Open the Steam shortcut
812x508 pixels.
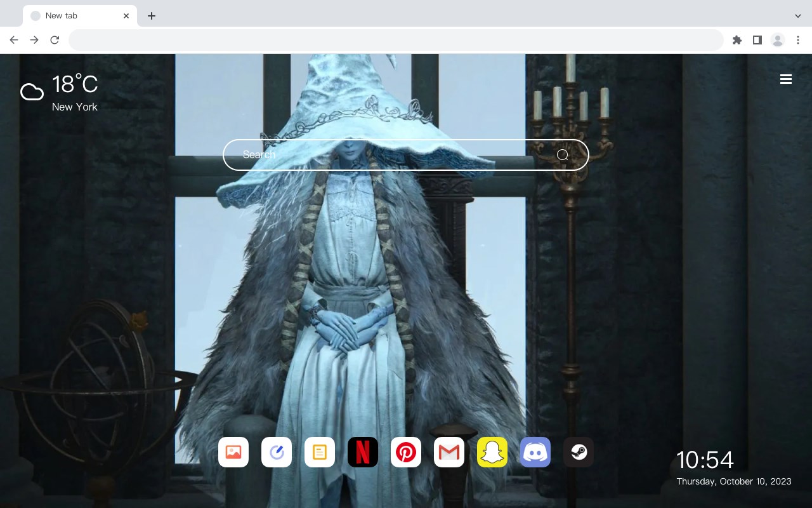tap(579, 452)
